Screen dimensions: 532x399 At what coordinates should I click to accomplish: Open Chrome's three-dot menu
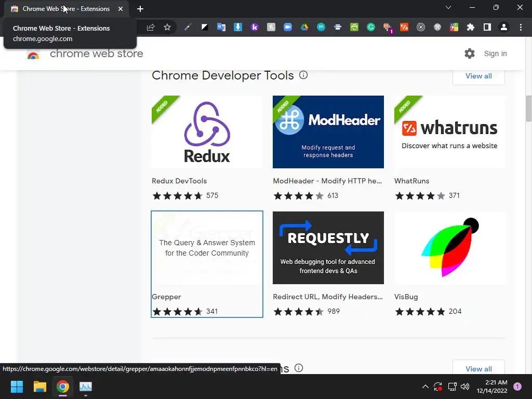[x=521, y=28]
